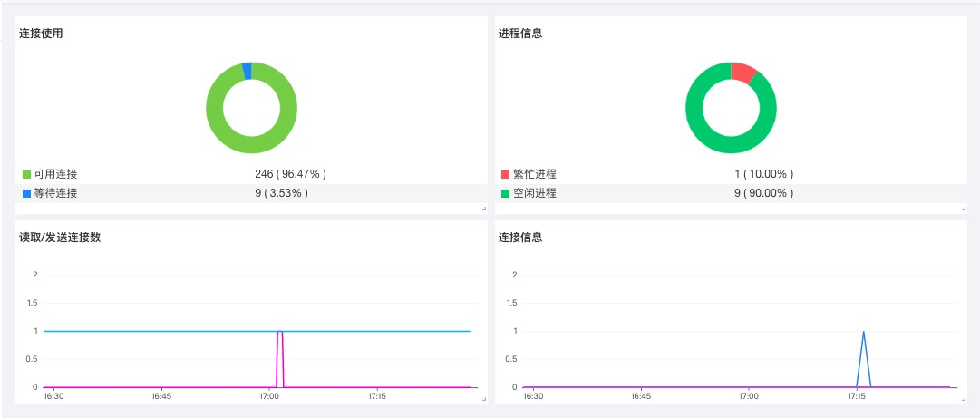Select the red busy-process donut slice
The height and width of the screenshot is (418, 980).
(742, 73)
